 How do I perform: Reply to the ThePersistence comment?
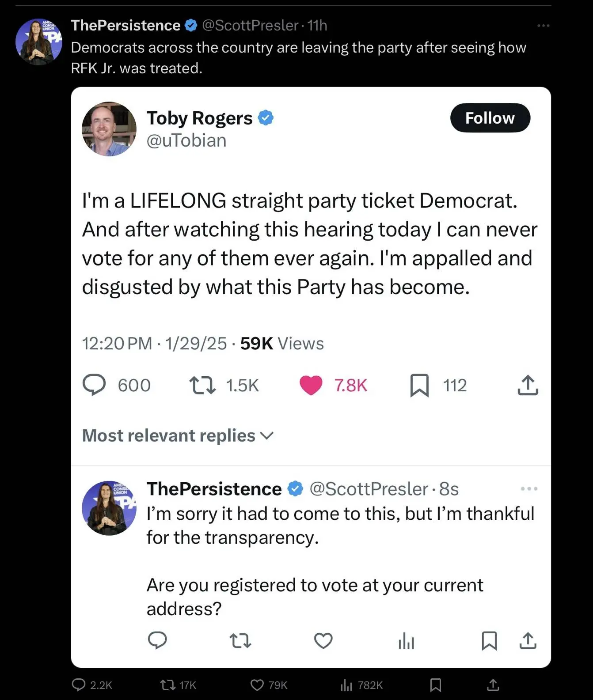coord(157,640)
